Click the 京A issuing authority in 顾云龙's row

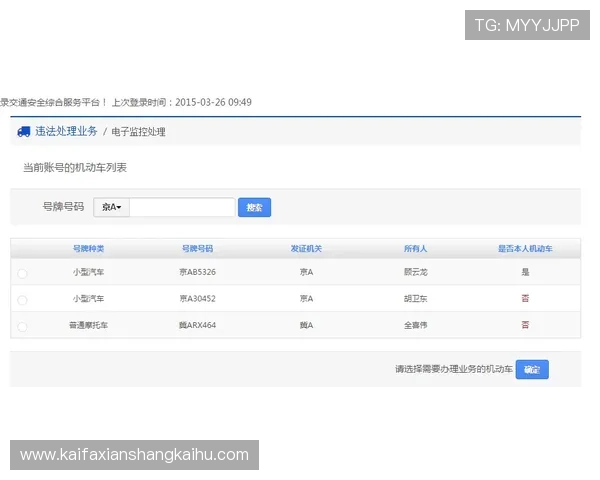[x=306, y=272]
